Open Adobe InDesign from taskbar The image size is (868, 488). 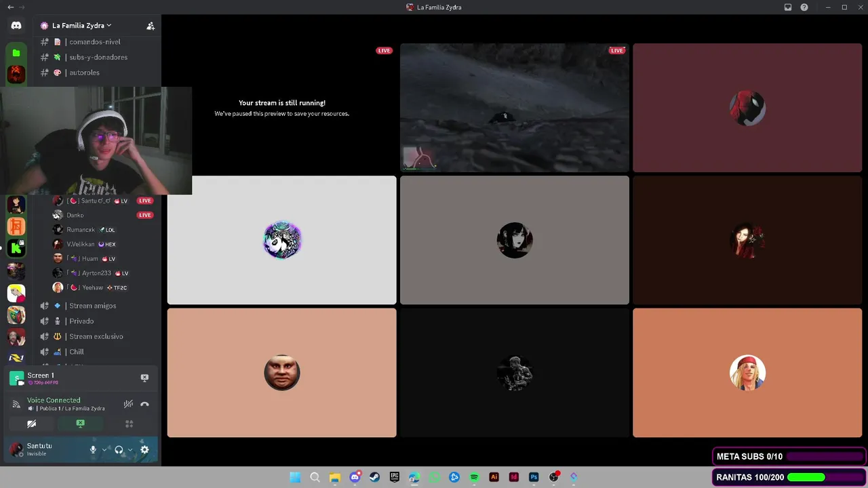(514, 477)
